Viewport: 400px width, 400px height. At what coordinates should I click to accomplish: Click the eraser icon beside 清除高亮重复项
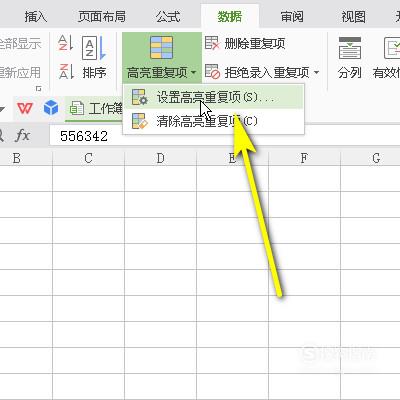[x=139, y=121]
